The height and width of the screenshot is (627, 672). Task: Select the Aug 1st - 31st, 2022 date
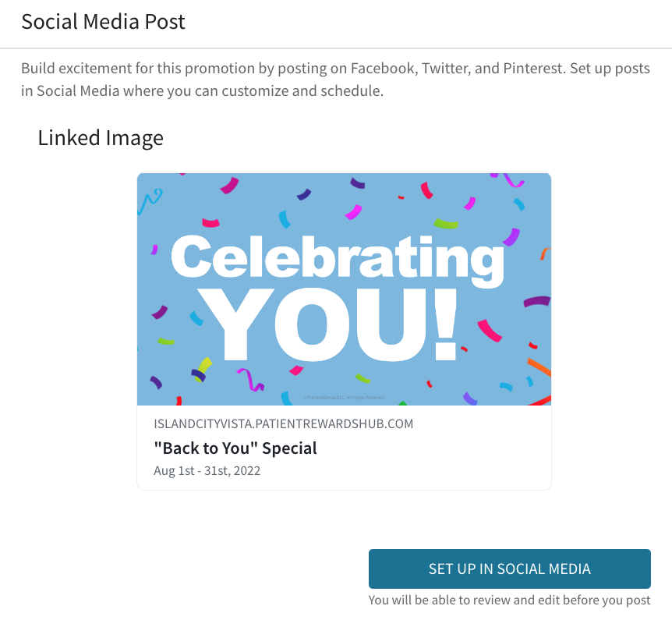point(207,471)
